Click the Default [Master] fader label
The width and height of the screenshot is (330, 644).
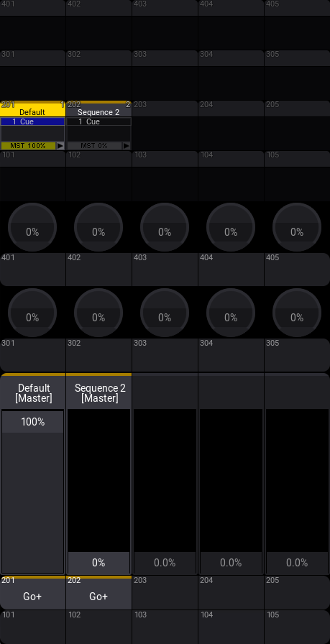point(33,392)
